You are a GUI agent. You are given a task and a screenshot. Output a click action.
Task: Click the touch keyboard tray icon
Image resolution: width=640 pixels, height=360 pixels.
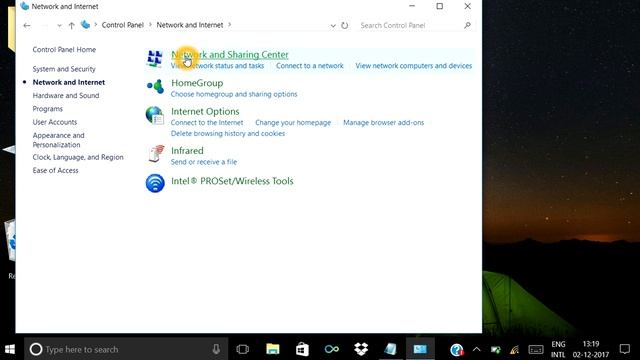coord(536,350)
